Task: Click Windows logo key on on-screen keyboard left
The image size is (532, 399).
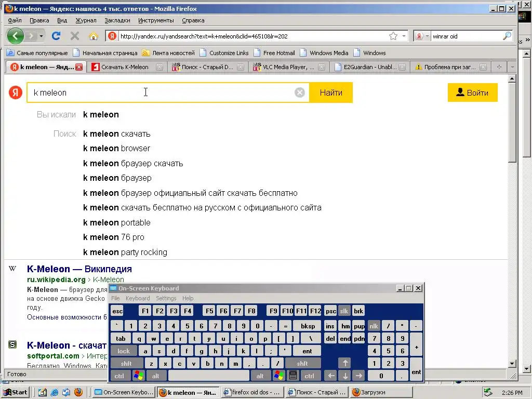Action: pos(139,376)
